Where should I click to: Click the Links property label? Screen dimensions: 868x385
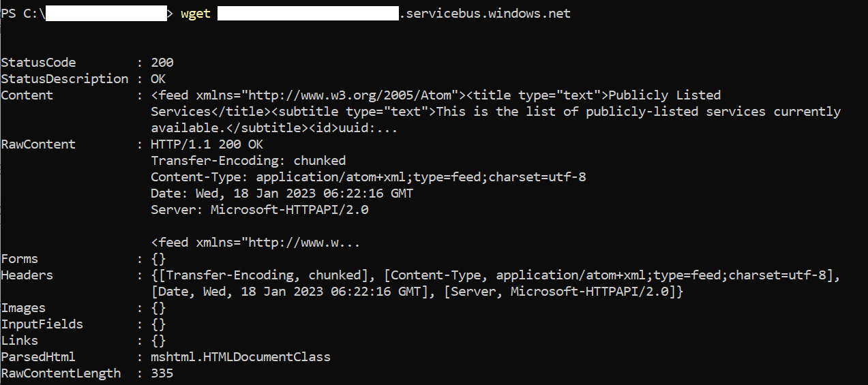point(20,341)
